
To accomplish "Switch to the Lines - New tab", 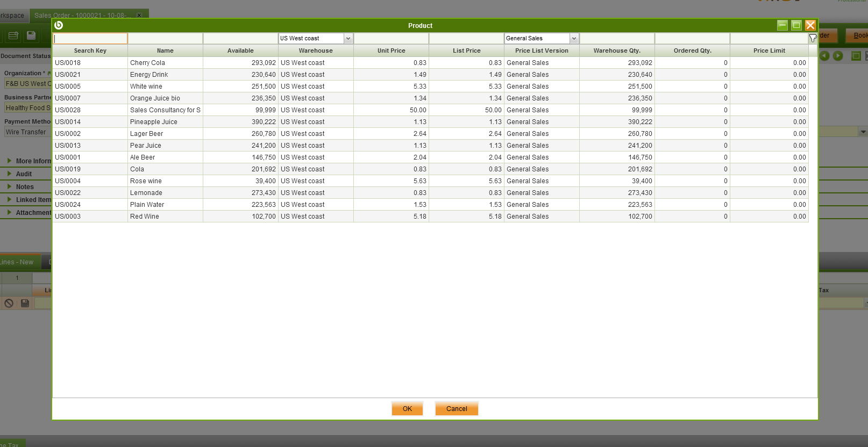I will [17, 262].
